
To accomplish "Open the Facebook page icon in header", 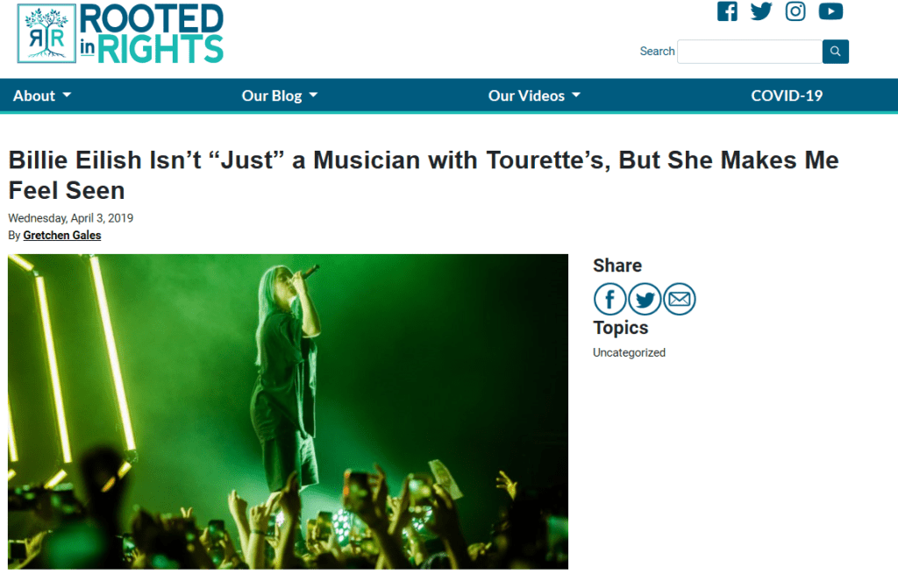I will 727,11.
